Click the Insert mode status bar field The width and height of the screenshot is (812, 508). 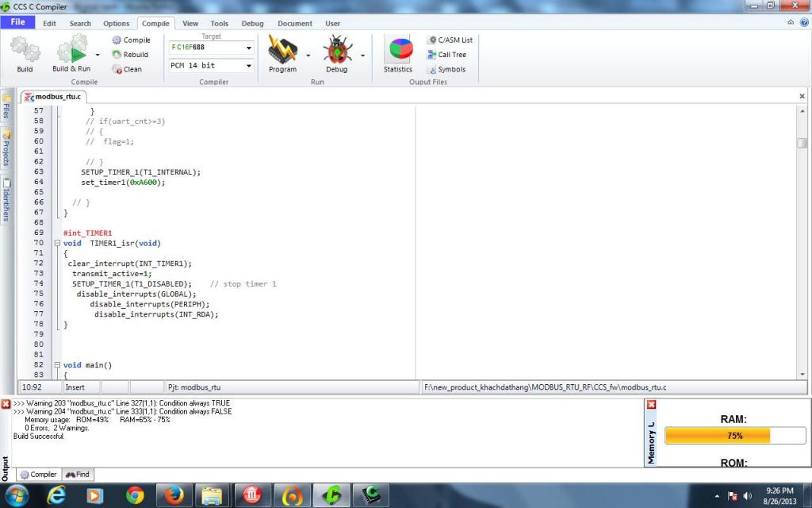(x=80, y=387)
